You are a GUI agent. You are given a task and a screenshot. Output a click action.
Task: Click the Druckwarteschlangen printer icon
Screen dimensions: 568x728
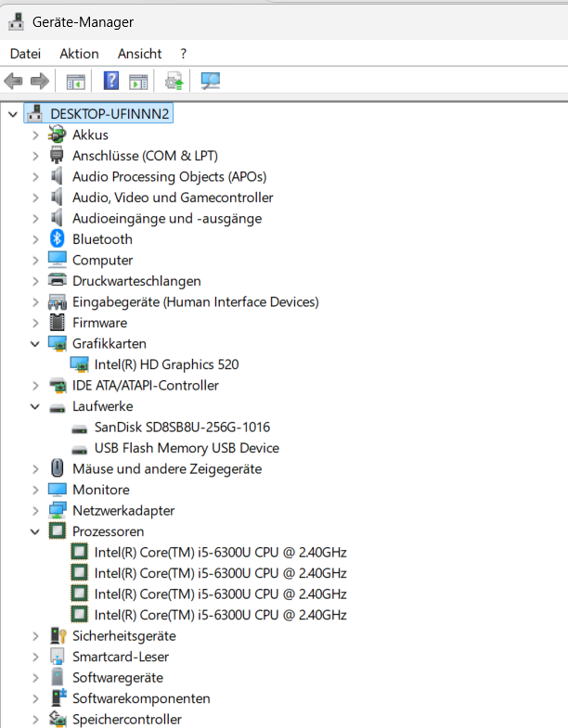click(58, 280)
